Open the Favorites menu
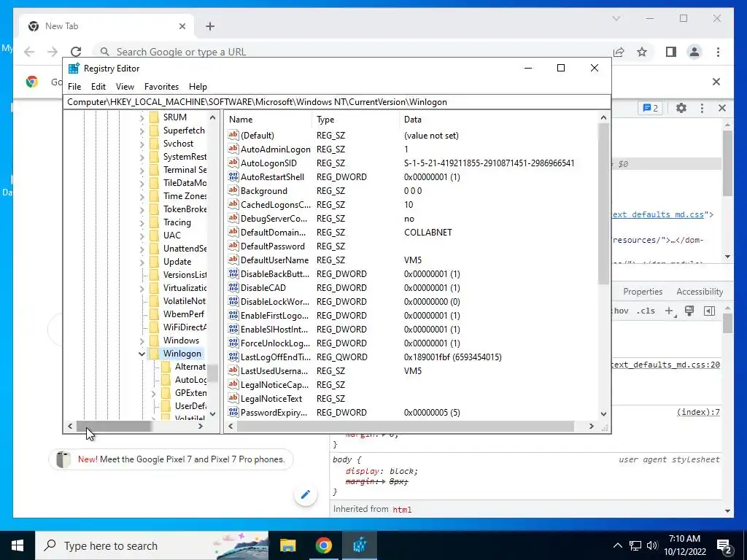This screenshot has height=560, width=747. (x=161, y=87)
